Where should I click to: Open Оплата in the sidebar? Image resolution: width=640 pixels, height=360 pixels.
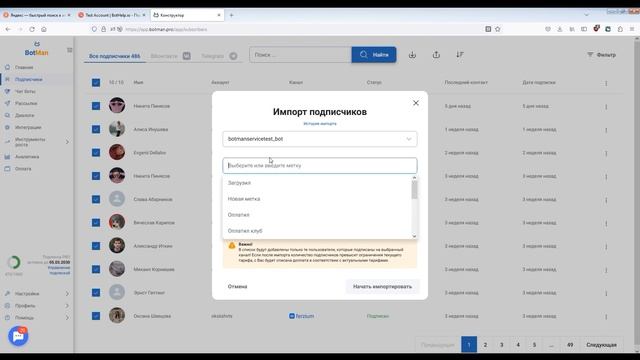pyautogui.click(x=22, y=169)
